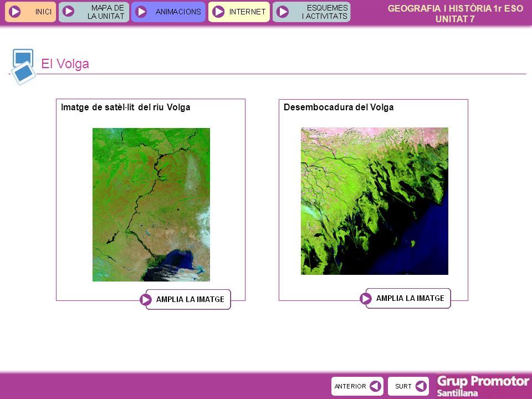The height and width of the screenshot is (399, 532).
Task: Click the back arrow icon on ANTERIOR
Action: coord(375,386)
